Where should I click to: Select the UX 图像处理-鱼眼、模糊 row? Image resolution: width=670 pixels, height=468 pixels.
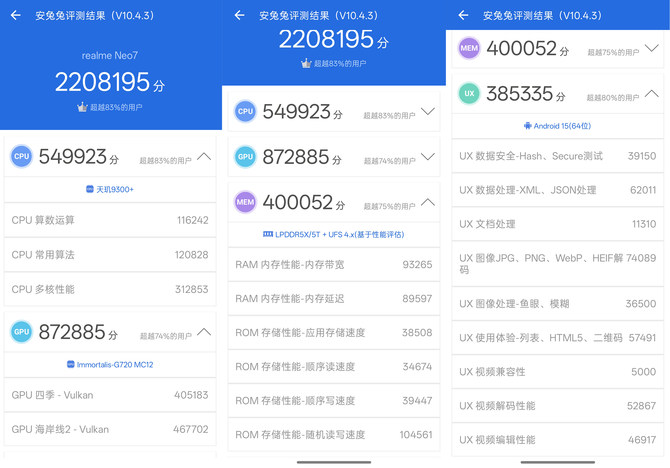coord(558,304)
